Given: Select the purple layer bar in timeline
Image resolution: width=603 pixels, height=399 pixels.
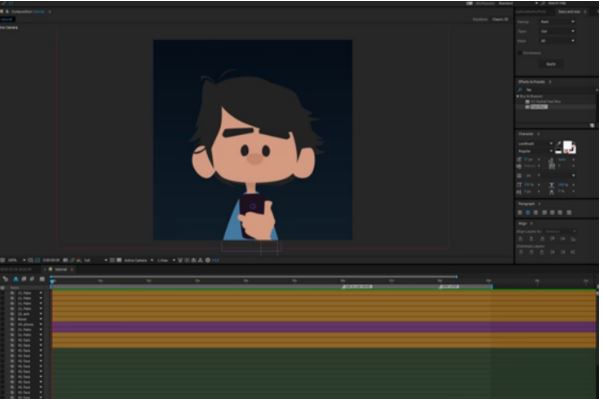Looking at the screenshot, I should tap(324, 327).
